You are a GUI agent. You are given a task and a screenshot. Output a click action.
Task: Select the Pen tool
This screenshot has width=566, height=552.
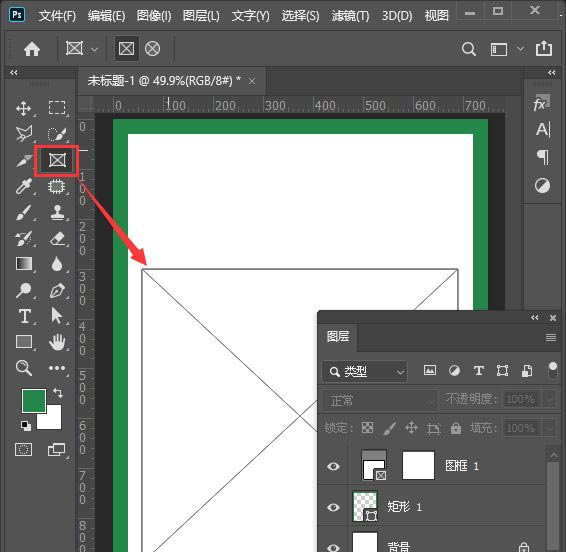click(57, 290)
